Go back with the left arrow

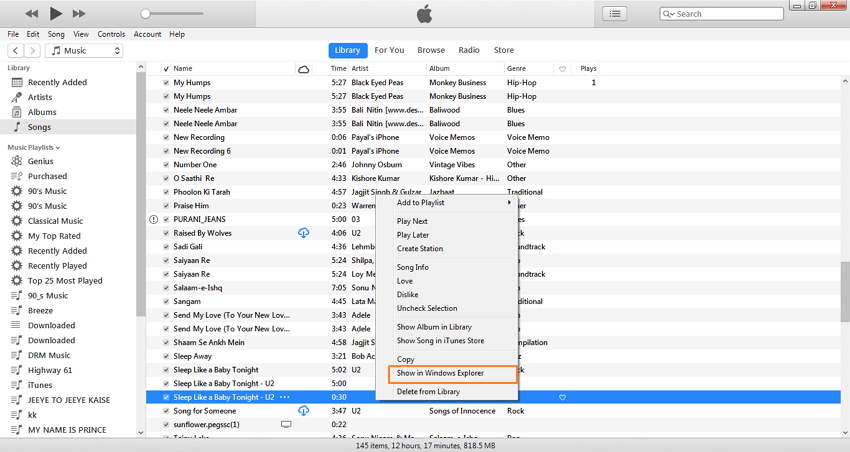16,50
